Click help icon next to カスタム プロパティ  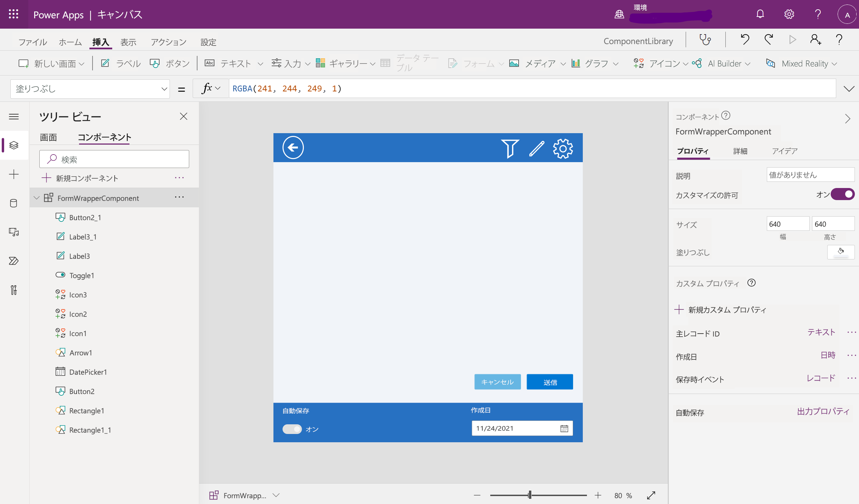pyautogui.click(x=752, y=283)
